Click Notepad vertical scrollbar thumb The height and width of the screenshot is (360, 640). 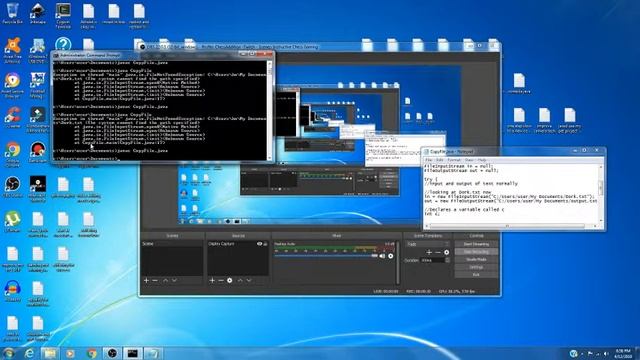(x=601, y=188)
